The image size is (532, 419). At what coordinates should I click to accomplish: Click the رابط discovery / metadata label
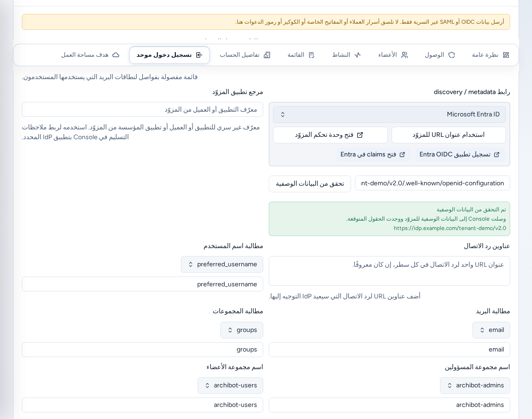pyautogui.click(x=472, y=92)
